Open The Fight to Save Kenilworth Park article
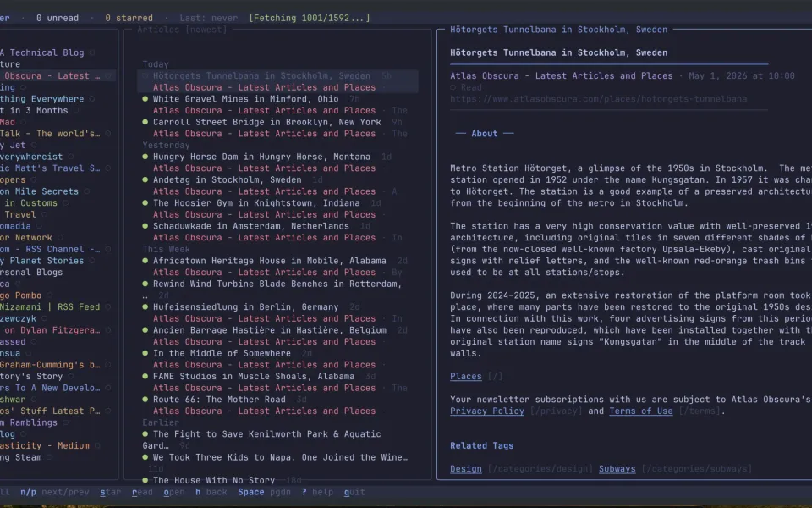 coord(266,433)
